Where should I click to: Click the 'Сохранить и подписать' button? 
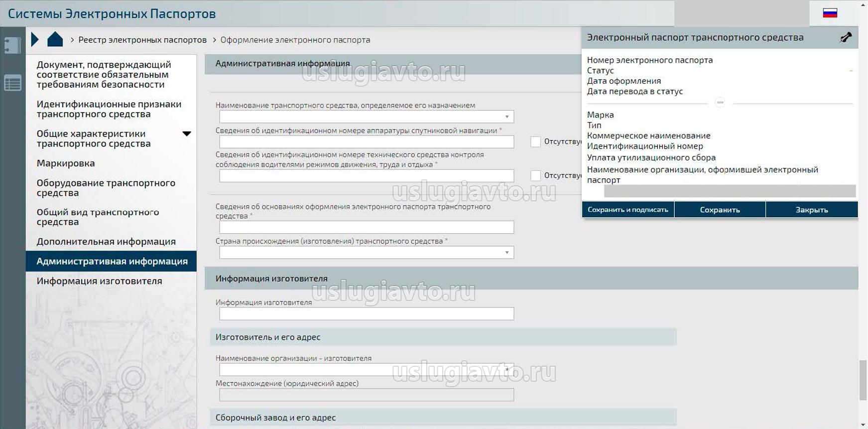[627, 210]
